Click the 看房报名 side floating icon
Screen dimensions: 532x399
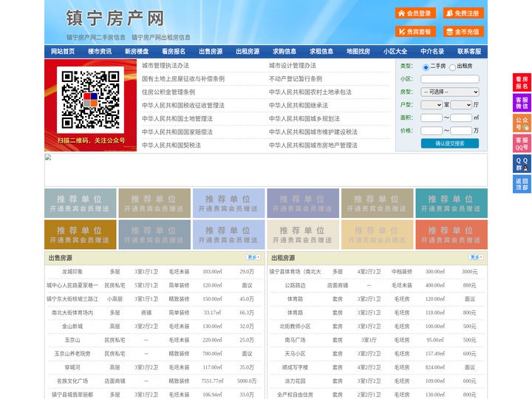[522, 83]
